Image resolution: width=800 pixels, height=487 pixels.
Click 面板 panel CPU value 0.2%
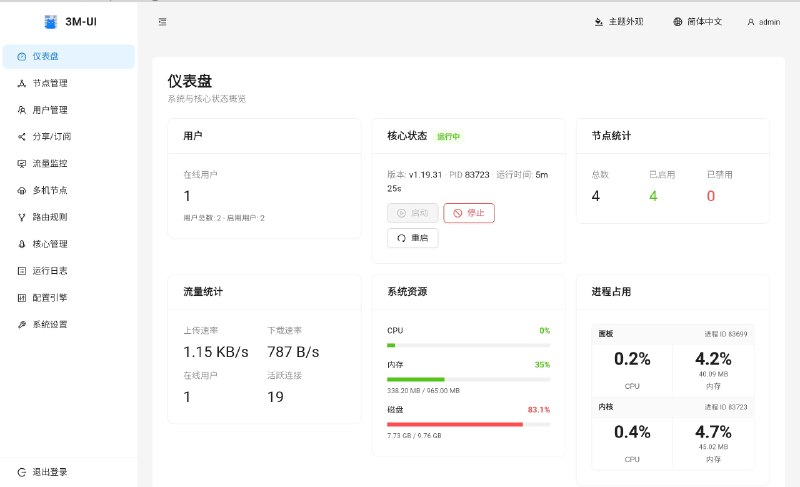[632, 359]
